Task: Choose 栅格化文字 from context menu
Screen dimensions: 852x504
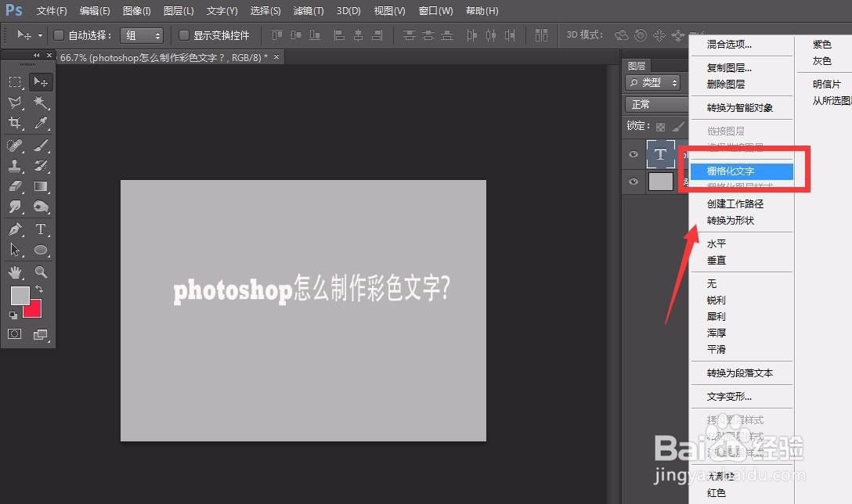Action: (x=741, y=171)
